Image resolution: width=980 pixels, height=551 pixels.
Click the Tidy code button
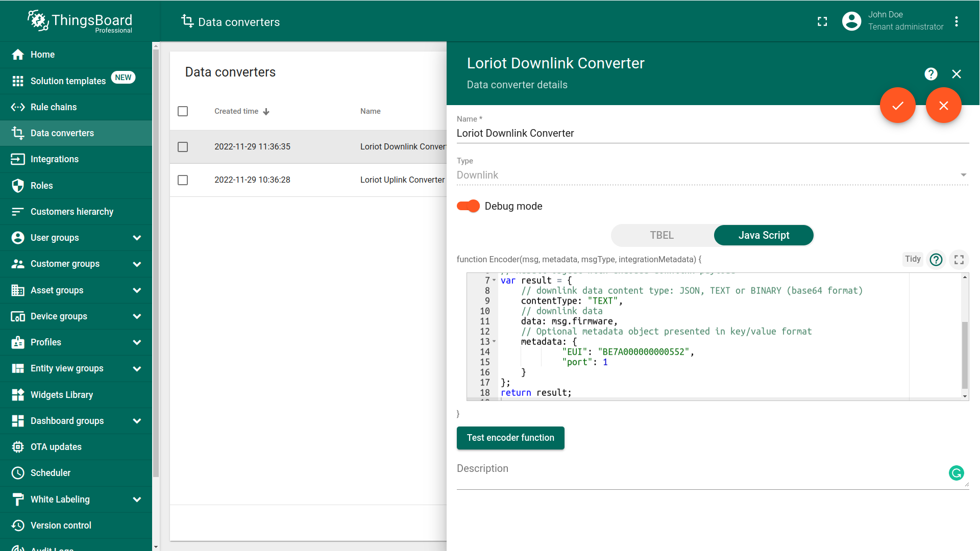coord(912,259)
